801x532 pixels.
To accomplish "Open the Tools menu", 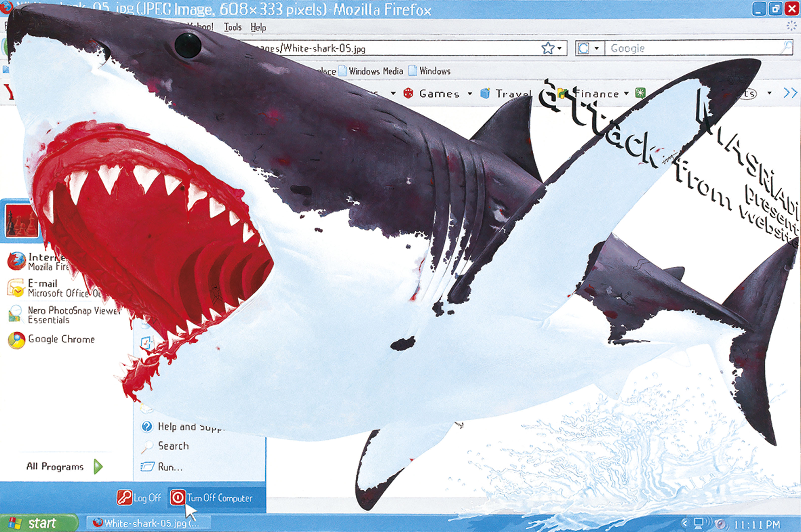I will (233, 27).
